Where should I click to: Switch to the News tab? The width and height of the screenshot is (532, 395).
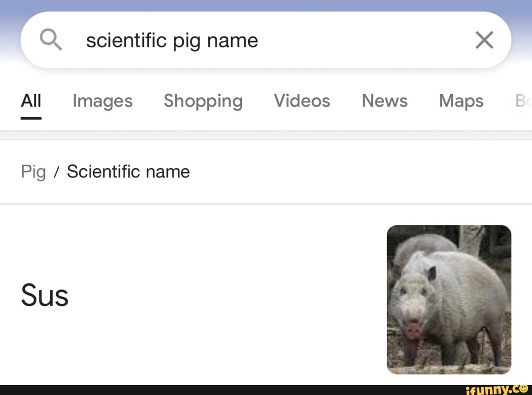pyautogui.click(x=385, y=101)
